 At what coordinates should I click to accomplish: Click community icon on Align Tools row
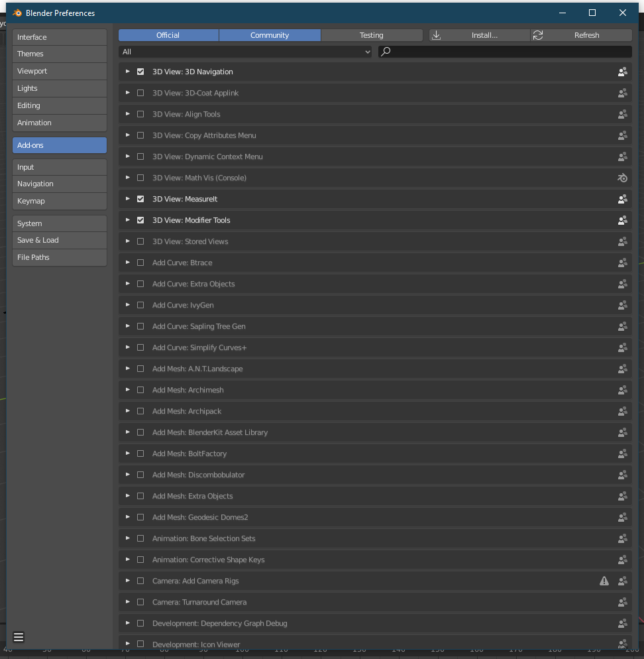(623, 114)
